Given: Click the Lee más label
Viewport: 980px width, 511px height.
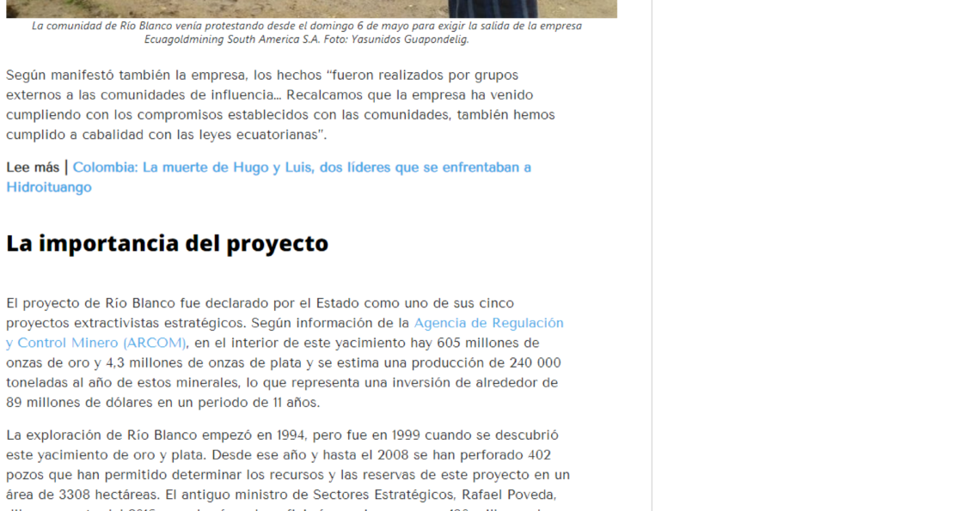Looking at the screenshot, I should coord(33,167).
